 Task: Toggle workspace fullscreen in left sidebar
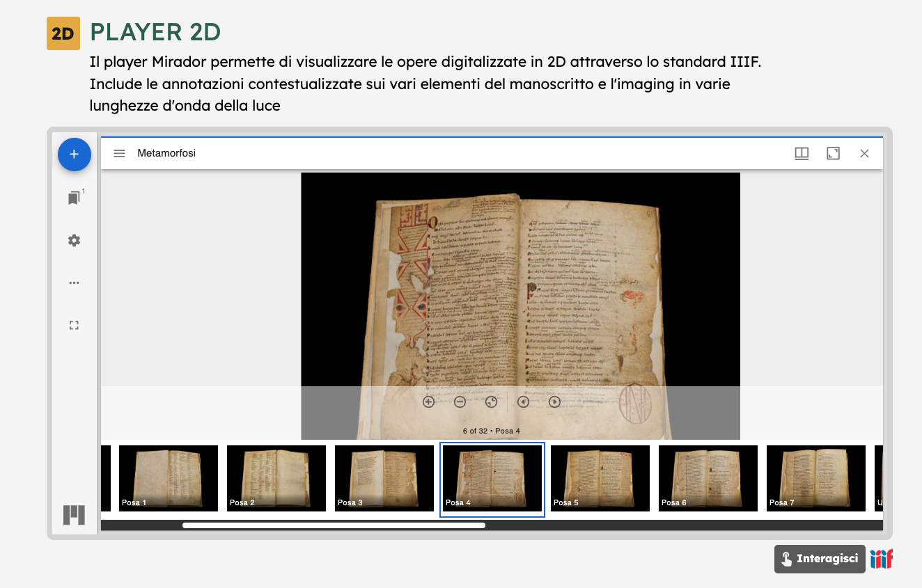click(x=74, y=325)
